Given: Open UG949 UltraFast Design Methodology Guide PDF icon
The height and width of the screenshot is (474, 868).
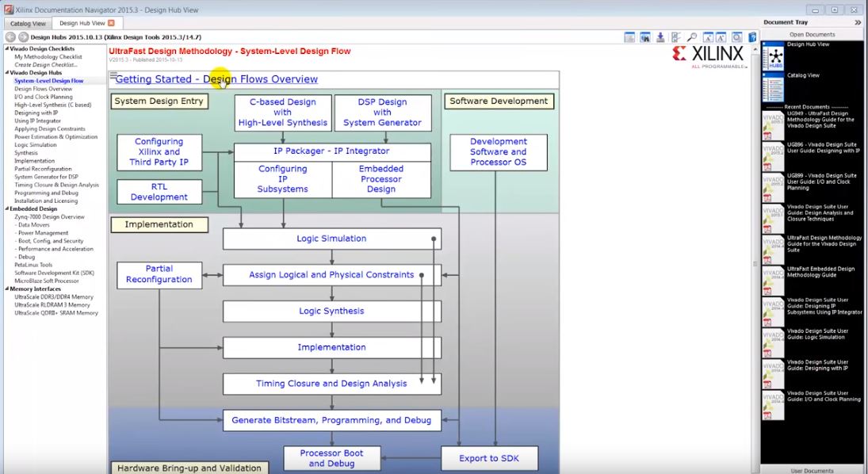Looking at the screenshot, I should point(774,126).
